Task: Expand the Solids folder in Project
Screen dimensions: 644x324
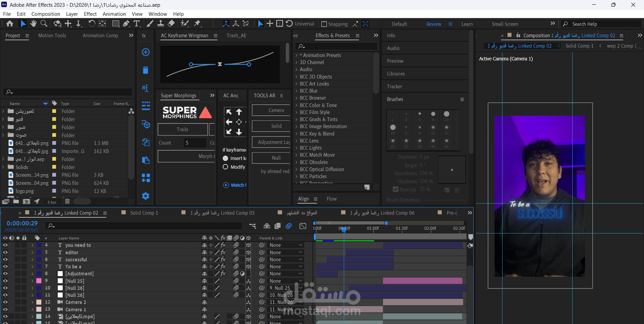Action: click(3, 167)
